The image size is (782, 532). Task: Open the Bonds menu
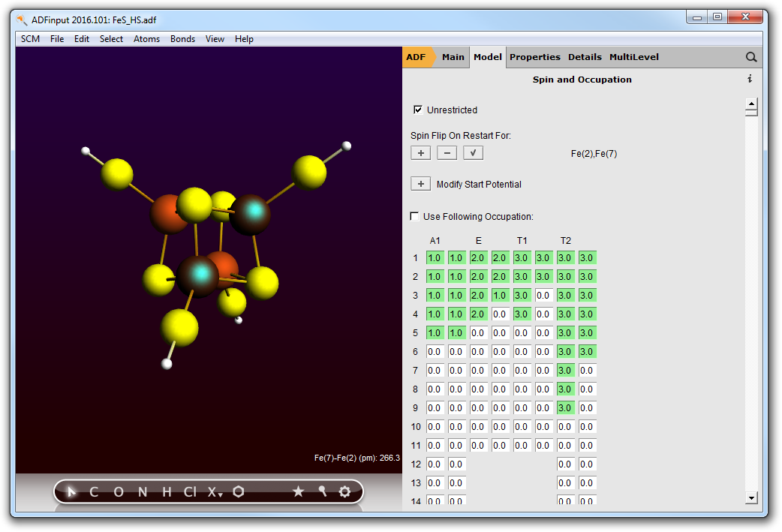tap(182, 39)
